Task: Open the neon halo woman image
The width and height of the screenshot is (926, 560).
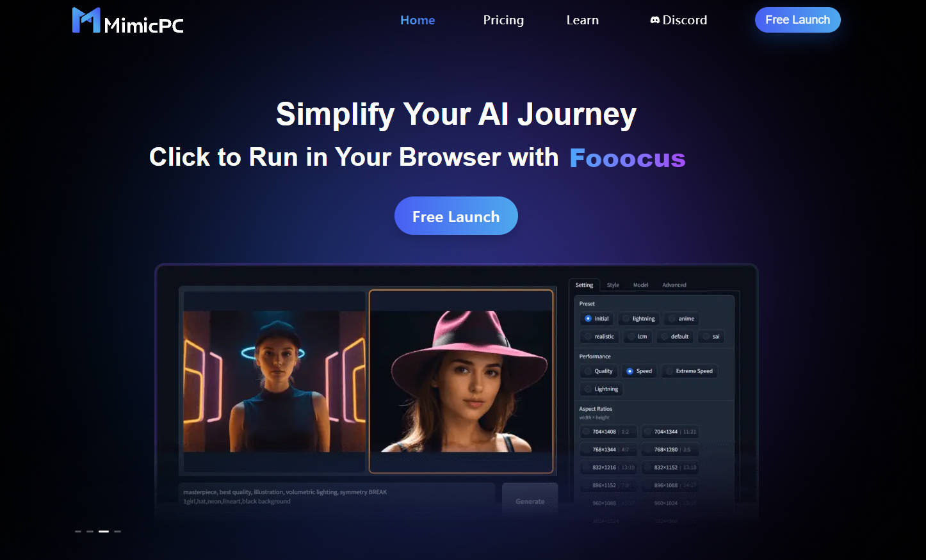Action: [274, 382]
